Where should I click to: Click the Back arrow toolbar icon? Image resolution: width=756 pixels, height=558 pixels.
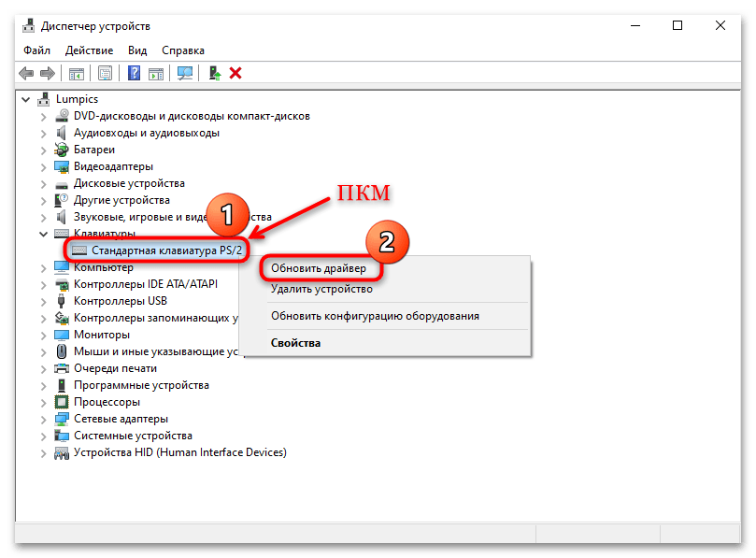tap(25, 73)
